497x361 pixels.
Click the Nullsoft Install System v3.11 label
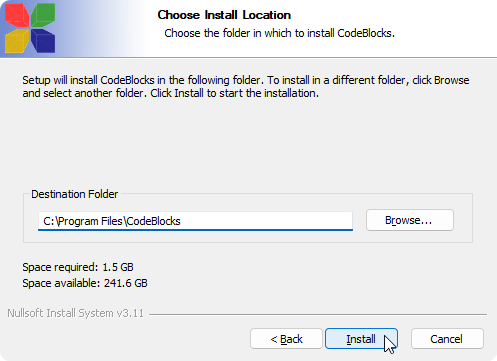76,313
